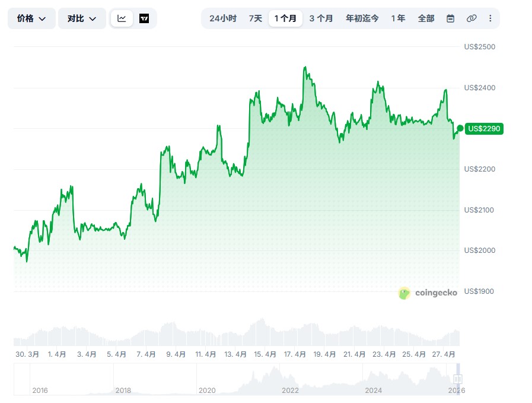Open the calendar date range picker
This screenshot has width=532, height=403.
pyautogui.click(x=450, y=18)
